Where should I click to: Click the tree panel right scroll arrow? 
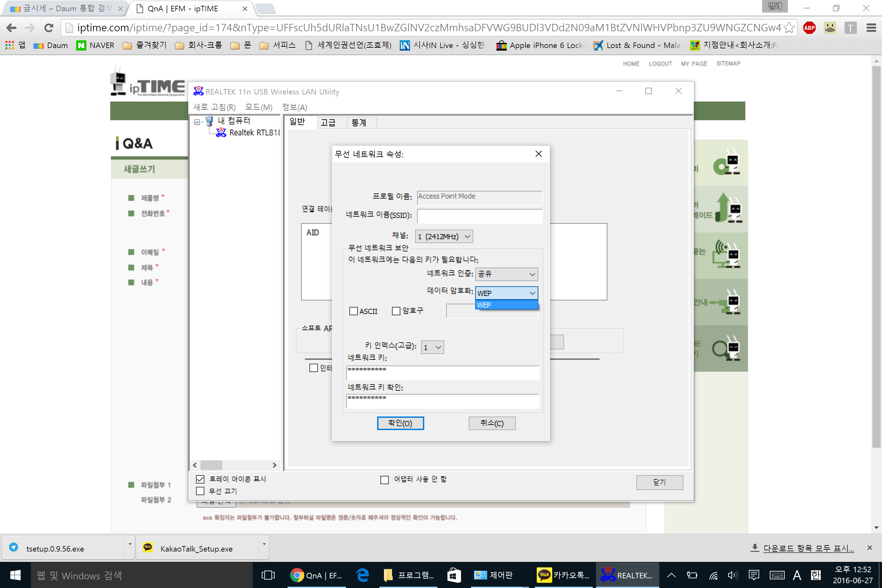tap(275, 465)
